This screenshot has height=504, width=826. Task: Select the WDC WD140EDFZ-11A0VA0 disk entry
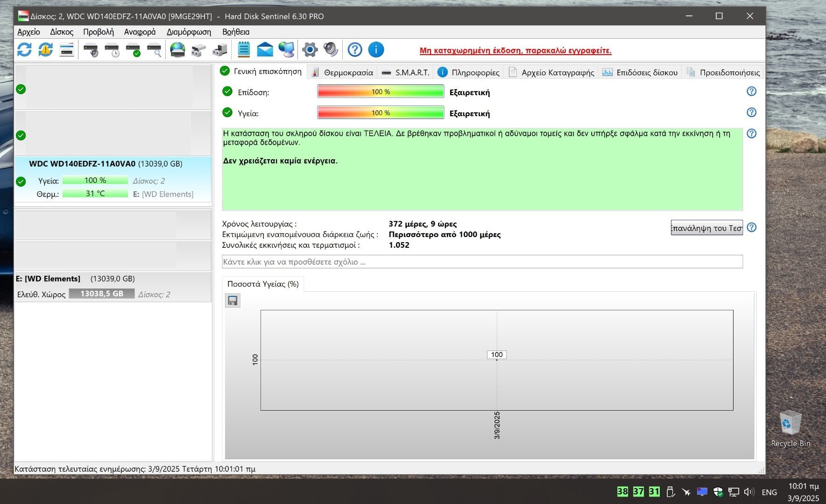113,180
